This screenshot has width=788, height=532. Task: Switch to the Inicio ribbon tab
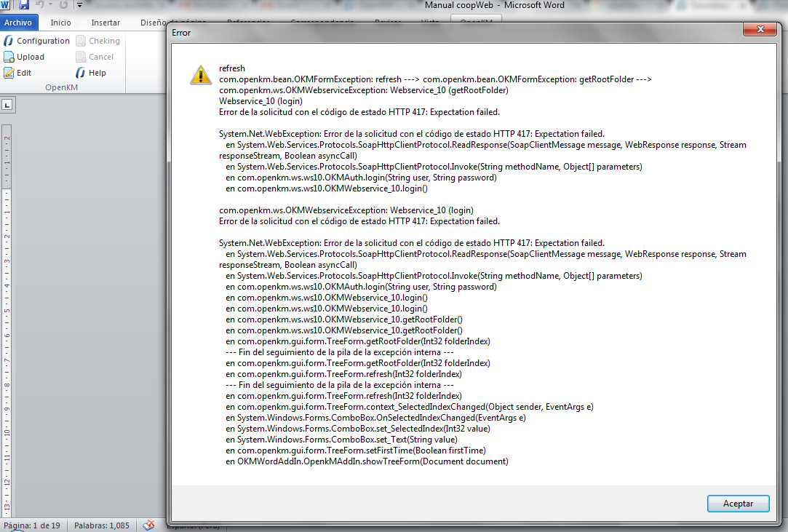click(60, 23)
